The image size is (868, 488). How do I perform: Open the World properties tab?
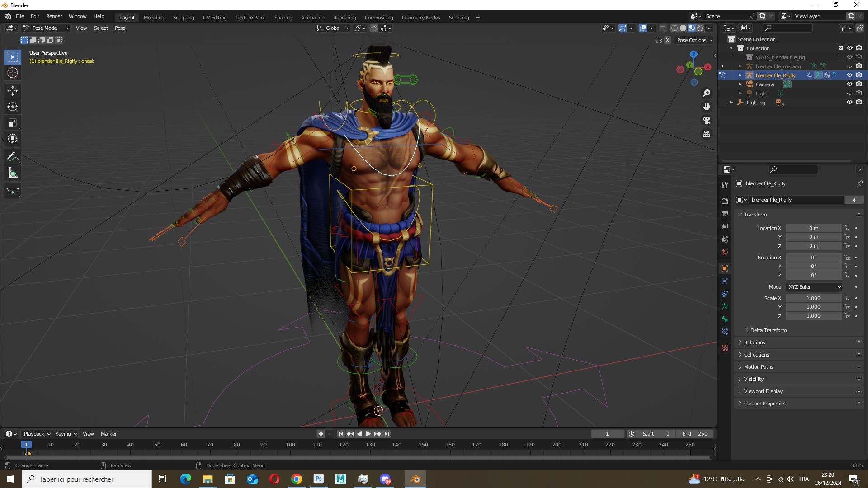point(725,252)
